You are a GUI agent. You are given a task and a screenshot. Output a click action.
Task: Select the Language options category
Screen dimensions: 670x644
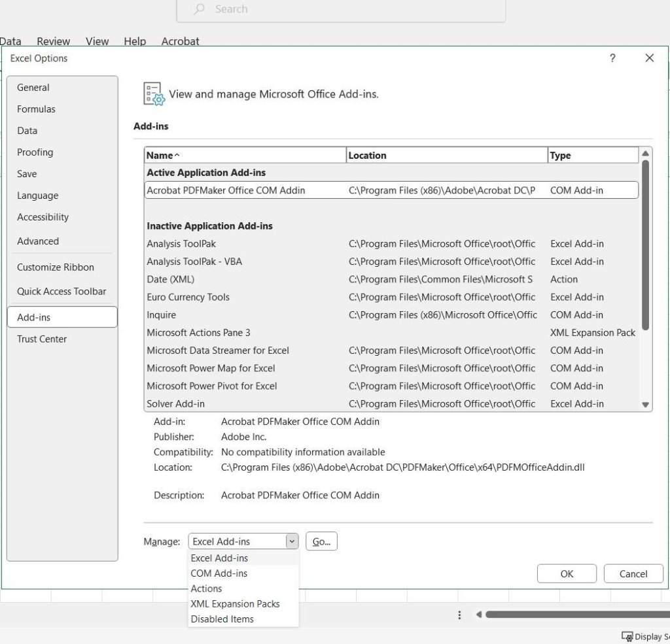tap(62, 195)
